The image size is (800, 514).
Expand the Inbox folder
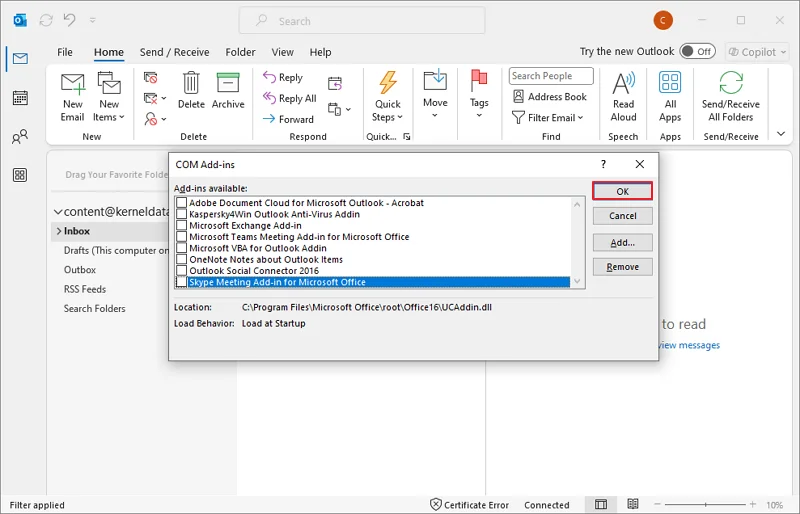59,231
